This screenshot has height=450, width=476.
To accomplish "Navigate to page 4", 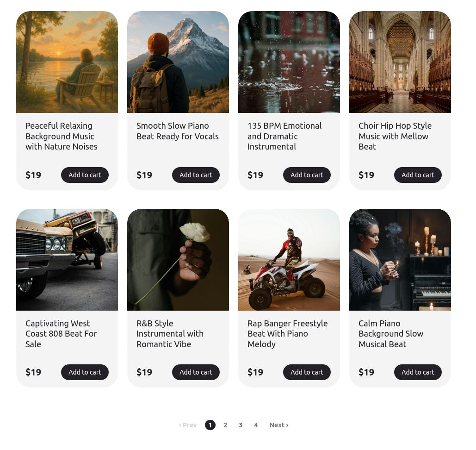I will coord(256,425).
